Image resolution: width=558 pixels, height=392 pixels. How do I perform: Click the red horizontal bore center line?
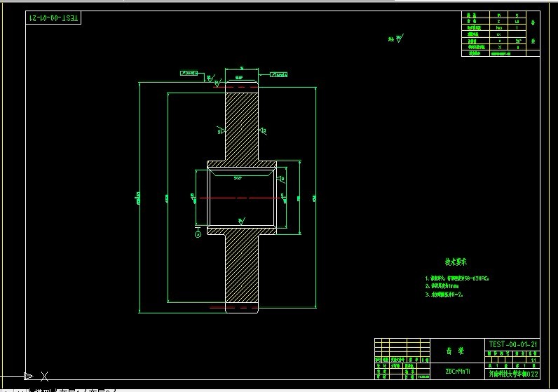240,198
